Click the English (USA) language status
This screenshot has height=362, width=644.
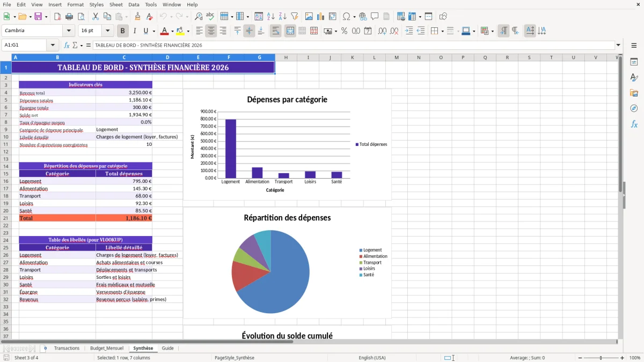point(372,358)
